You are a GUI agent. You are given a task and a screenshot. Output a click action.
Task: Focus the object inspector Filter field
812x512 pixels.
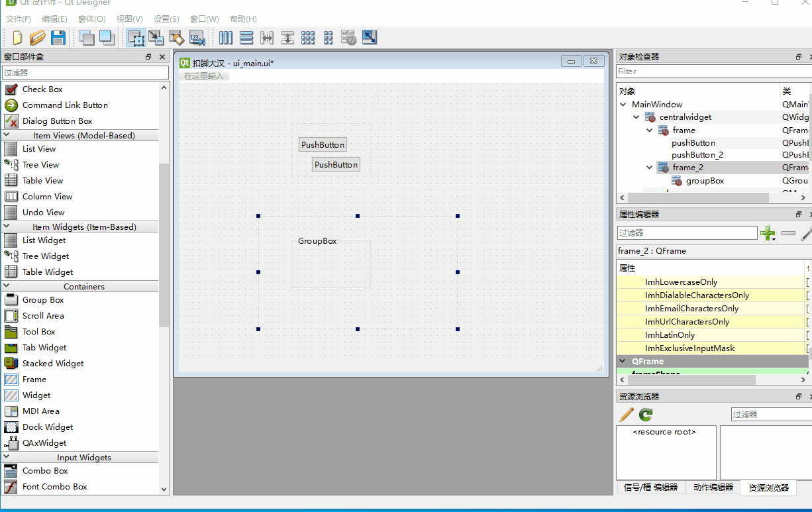(x=714, y=72)
